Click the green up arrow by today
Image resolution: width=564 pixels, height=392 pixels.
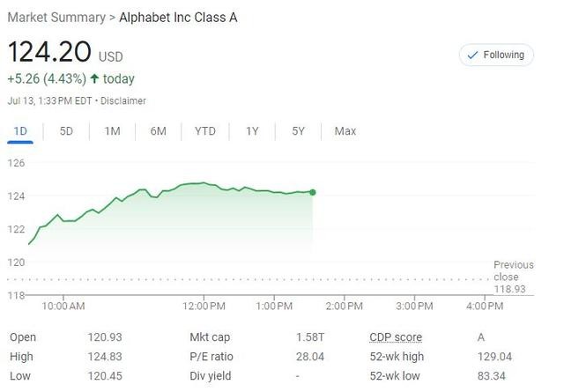pyautogui.click(x=94, y=79)
